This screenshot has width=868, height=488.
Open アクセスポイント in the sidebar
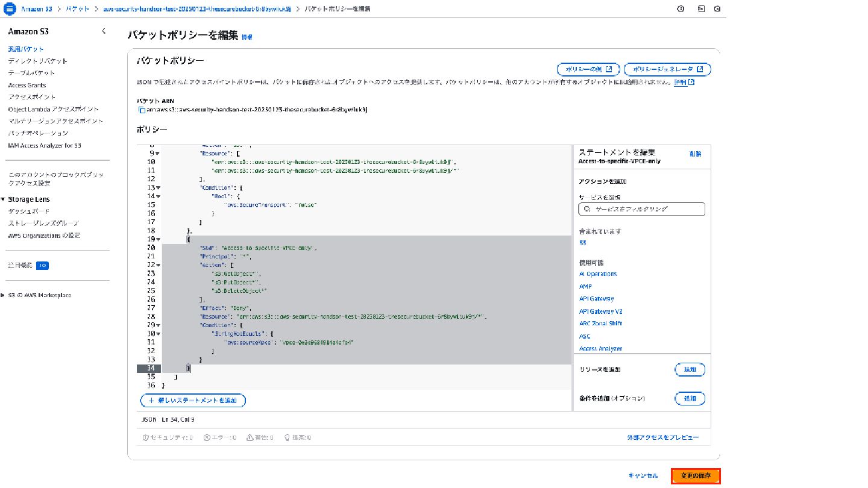tap(32, 97)
